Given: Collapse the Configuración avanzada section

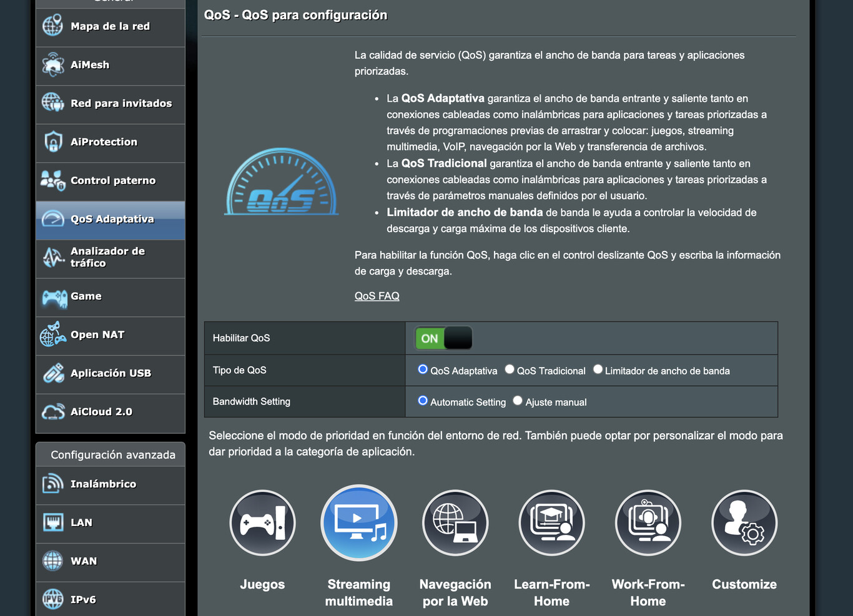Looking at the screenshot, I should pos(110,454).
